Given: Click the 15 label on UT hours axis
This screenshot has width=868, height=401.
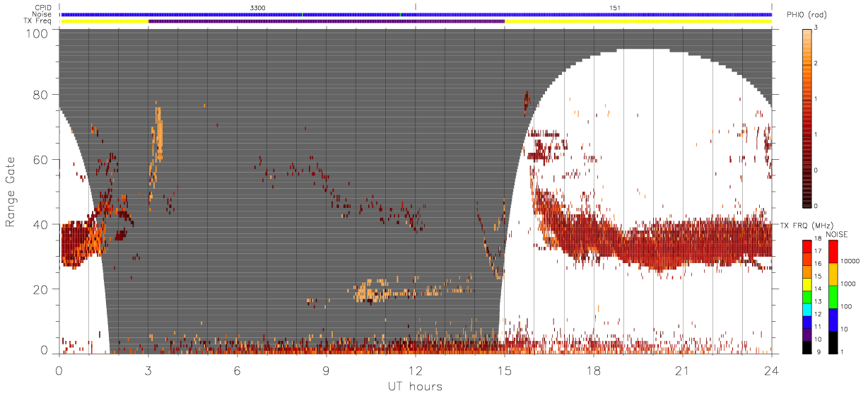Looking at the screenshot, I should point(505,370).
